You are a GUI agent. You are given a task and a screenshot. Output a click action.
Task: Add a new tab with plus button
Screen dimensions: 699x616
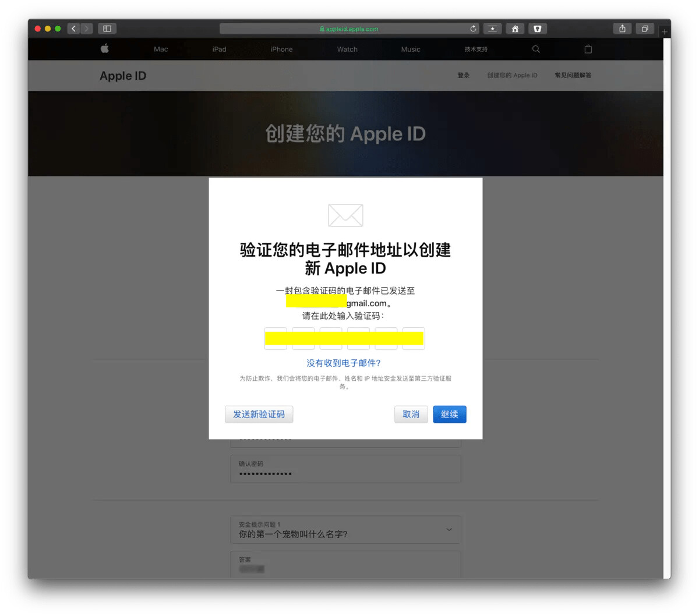coord(665,31)
